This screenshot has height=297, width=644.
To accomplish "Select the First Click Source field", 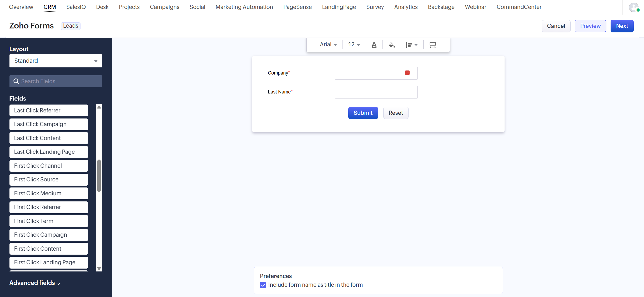I will click(49, 180).
